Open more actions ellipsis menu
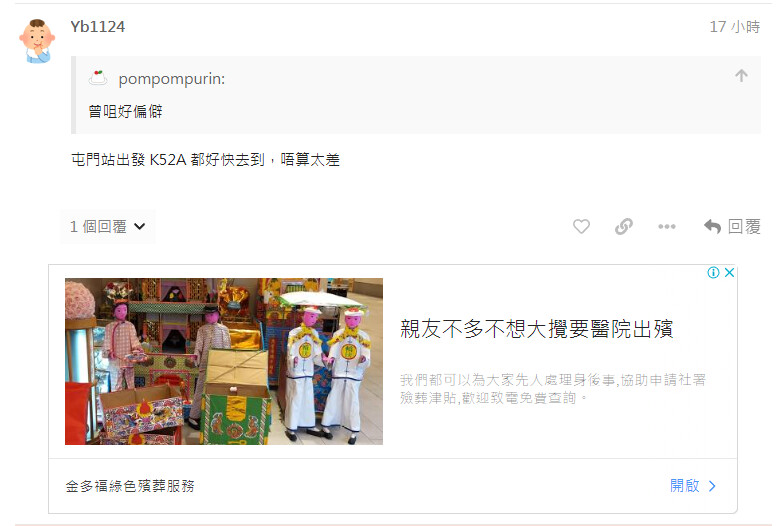 click(667, 227)
